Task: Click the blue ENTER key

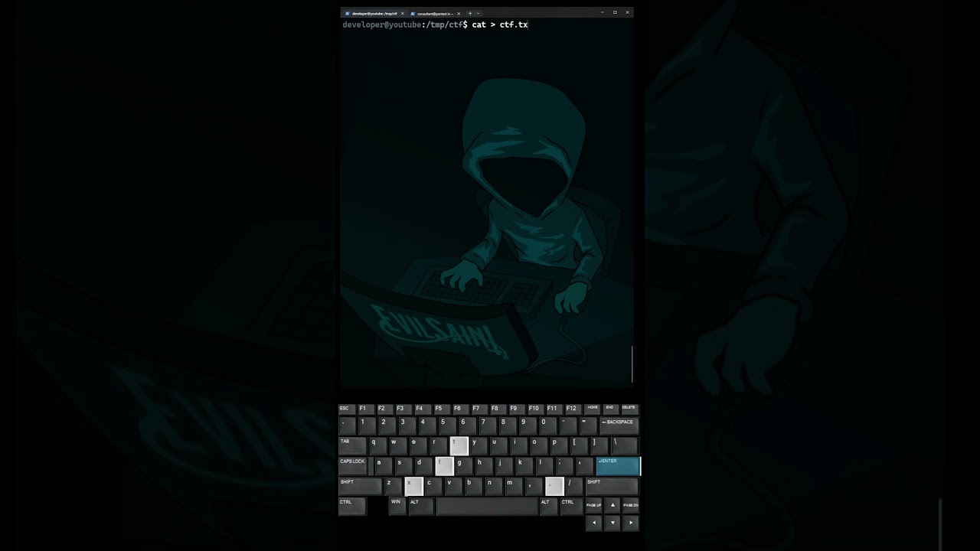Action: point(618,465)
